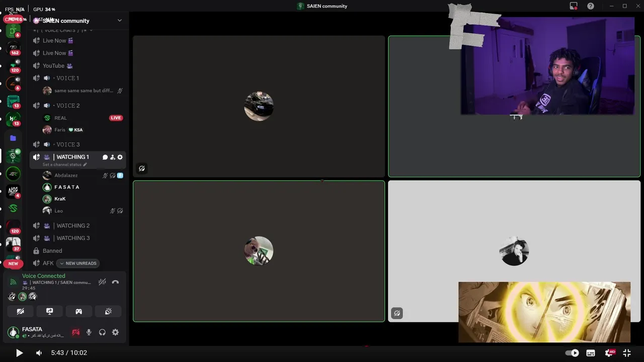Image resolution: width=644 pixels, height=362 pixels.
Task: Click the red crossed camera icon in user panel
Action: (x=75, y=332)
